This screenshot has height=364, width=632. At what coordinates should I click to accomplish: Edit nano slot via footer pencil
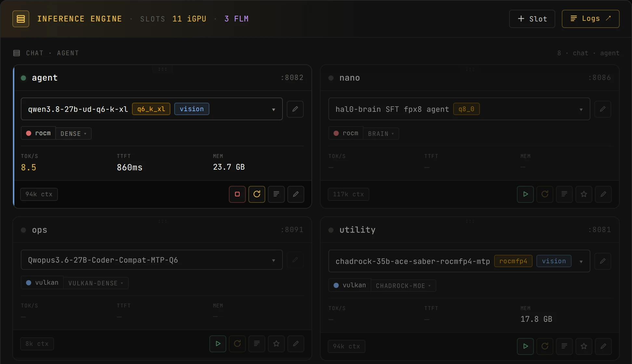click(603, 194)
